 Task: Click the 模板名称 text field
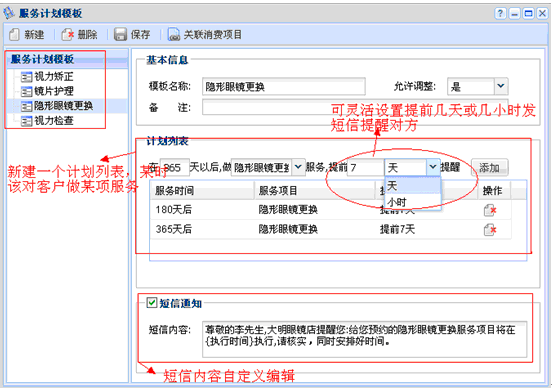(284, 86)
